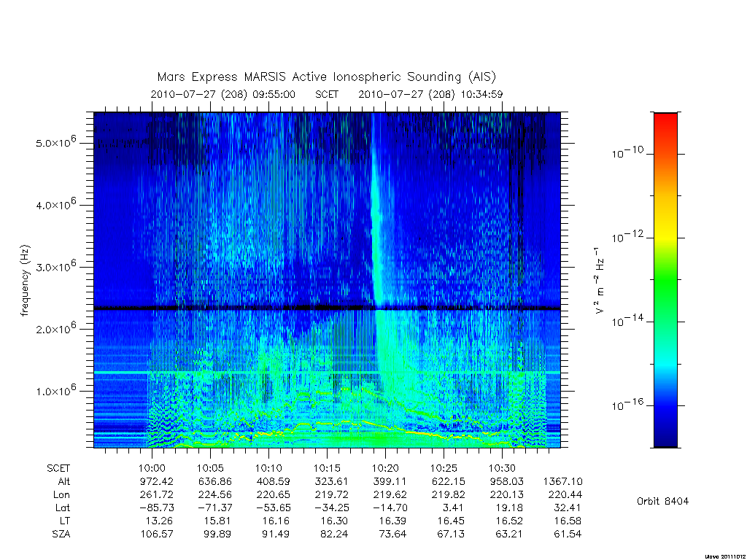The height and width of the screenshot is (560, 747).
Task: Click the Lat row label
Action: point(63,507)
